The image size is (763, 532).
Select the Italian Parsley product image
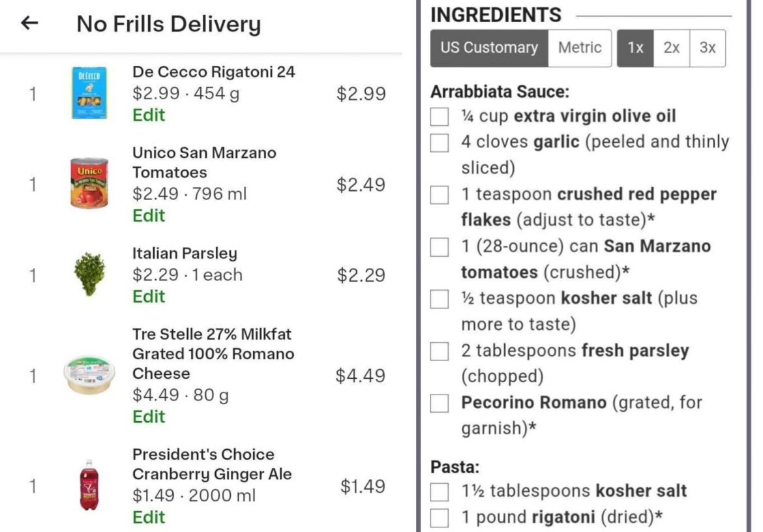tap(89, 274)
